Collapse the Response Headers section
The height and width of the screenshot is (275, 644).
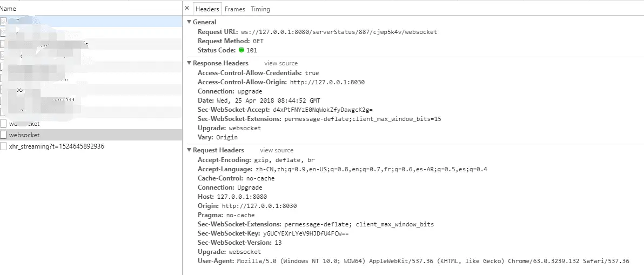coord(189,63)
